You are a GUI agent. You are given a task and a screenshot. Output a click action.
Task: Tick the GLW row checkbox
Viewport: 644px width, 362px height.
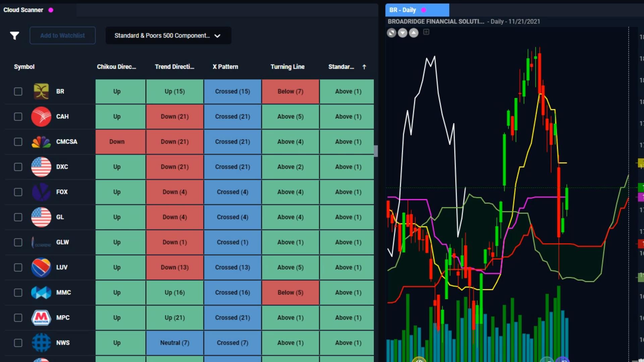pos(18,242)
